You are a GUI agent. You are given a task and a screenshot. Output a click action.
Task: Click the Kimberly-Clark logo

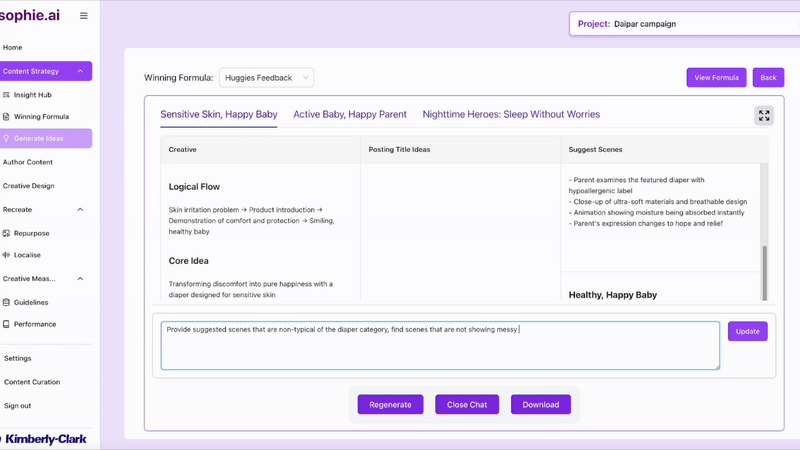click(x=43, y=439)
